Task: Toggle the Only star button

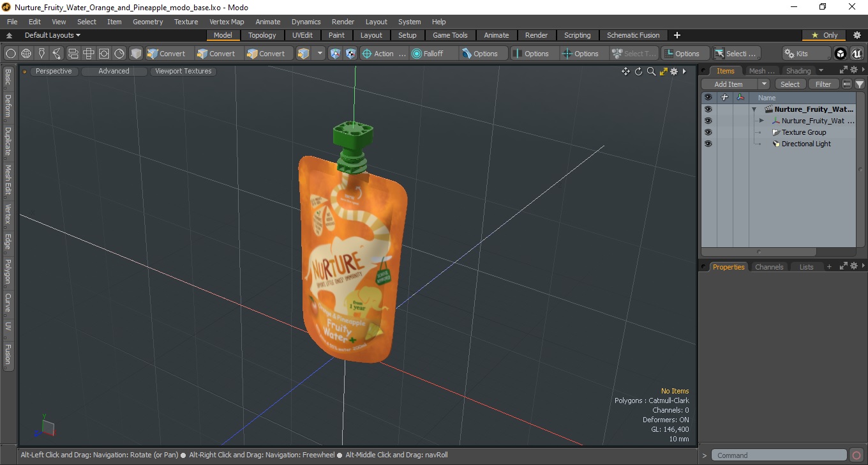Action: point(824,35)
